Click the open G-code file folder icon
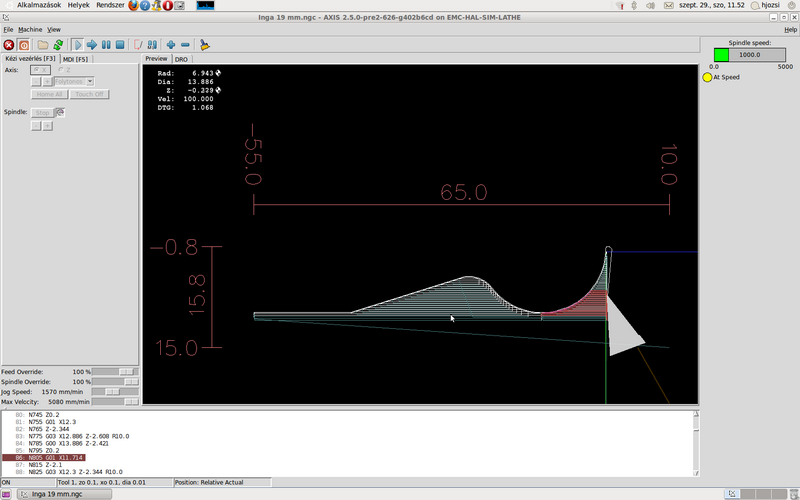The image size is (800, 500). point(43,45)
